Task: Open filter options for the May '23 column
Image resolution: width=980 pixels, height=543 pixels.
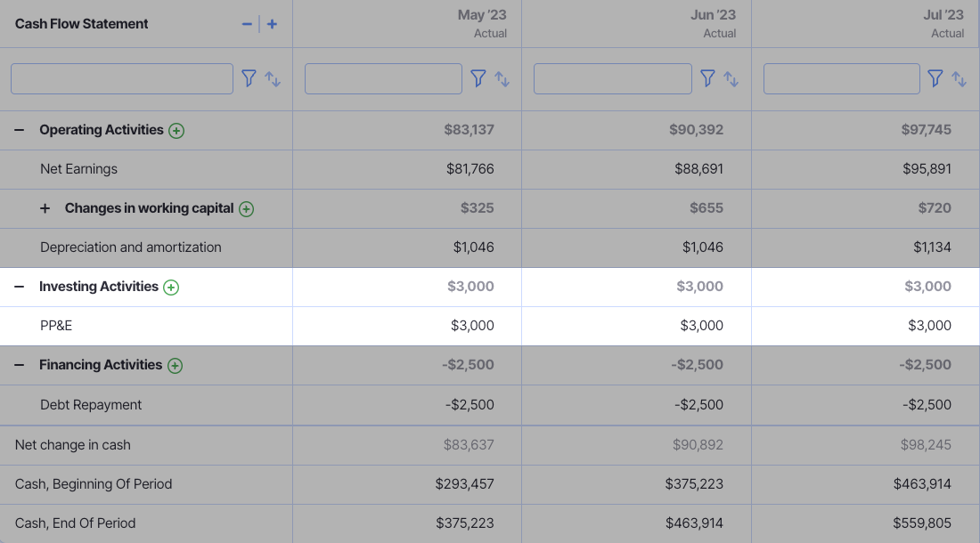Action: click(478, 78)
